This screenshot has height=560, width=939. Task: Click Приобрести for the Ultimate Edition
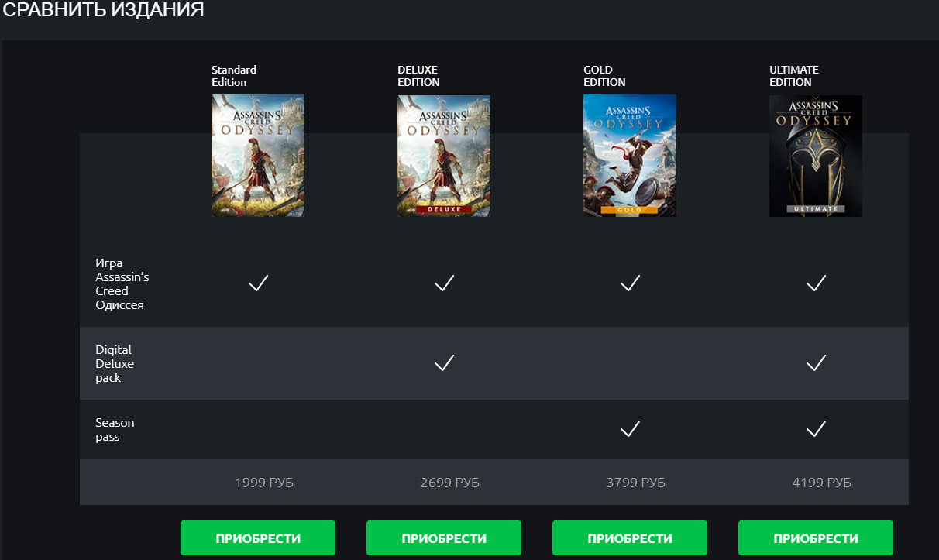pos(816,538)
